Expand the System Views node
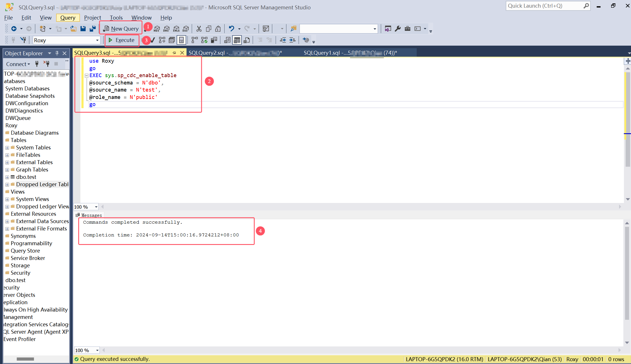This screenshot has height=364, width=631. pos(7,199)
